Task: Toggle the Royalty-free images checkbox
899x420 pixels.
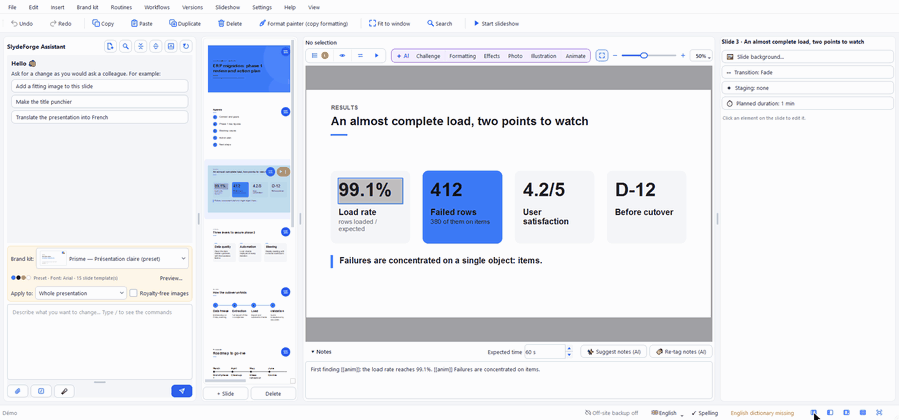Action: tap(133, 293)
